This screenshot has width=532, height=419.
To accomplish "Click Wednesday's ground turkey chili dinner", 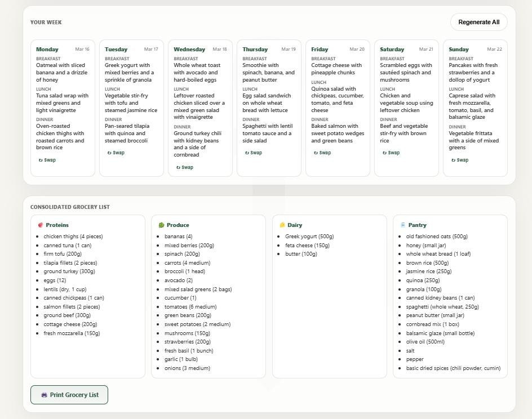I will point(197,144).
